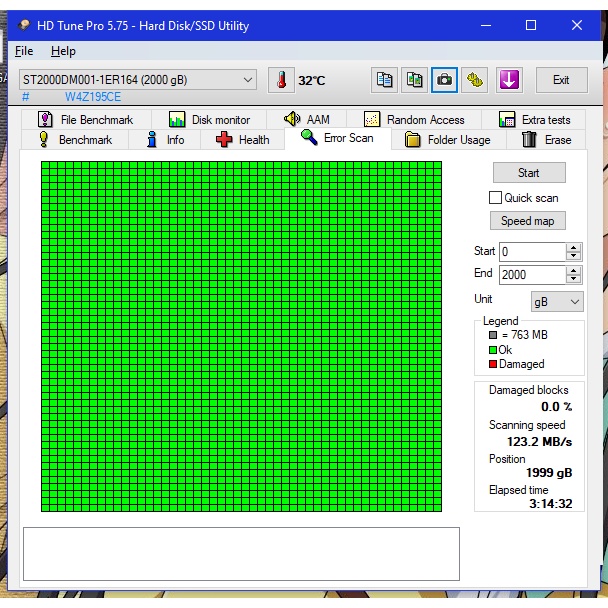Enable the Quick scan checkbox
This screenshot has height=608, width=608.
coord(495,198)
